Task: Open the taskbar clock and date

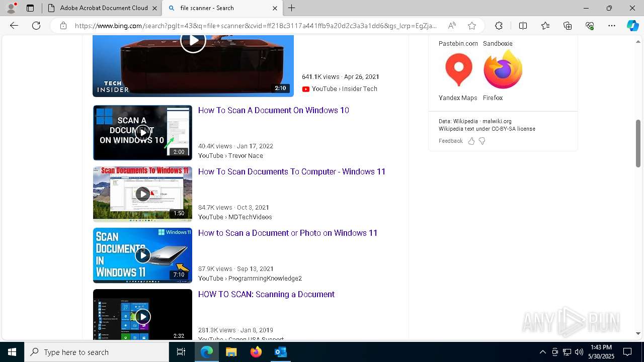Action: (x=601, y=352)
